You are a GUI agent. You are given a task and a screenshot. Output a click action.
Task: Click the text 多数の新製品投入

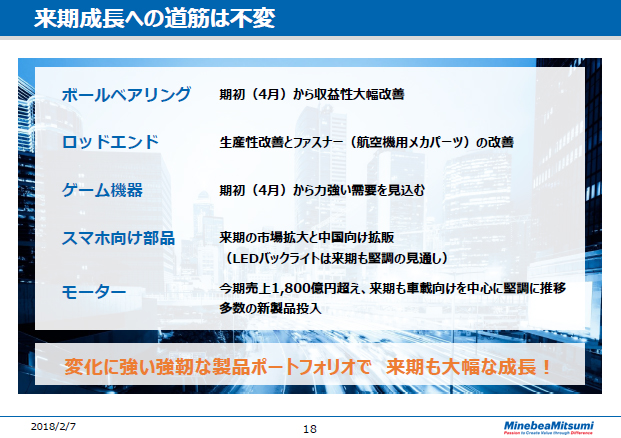pos(270,309)
